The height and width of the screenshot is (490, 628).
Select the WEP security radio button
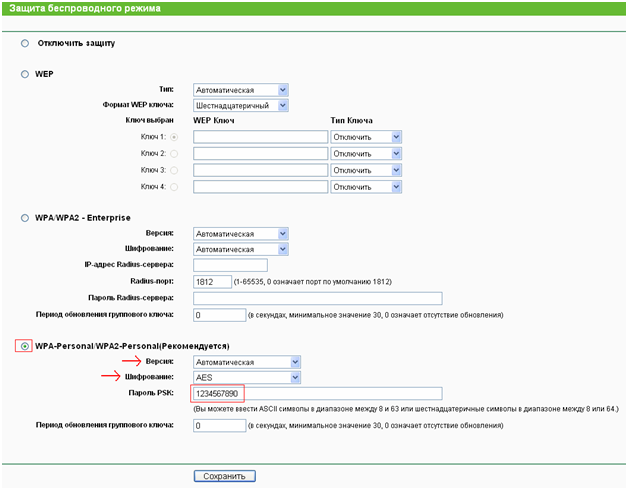pos(25,74)
